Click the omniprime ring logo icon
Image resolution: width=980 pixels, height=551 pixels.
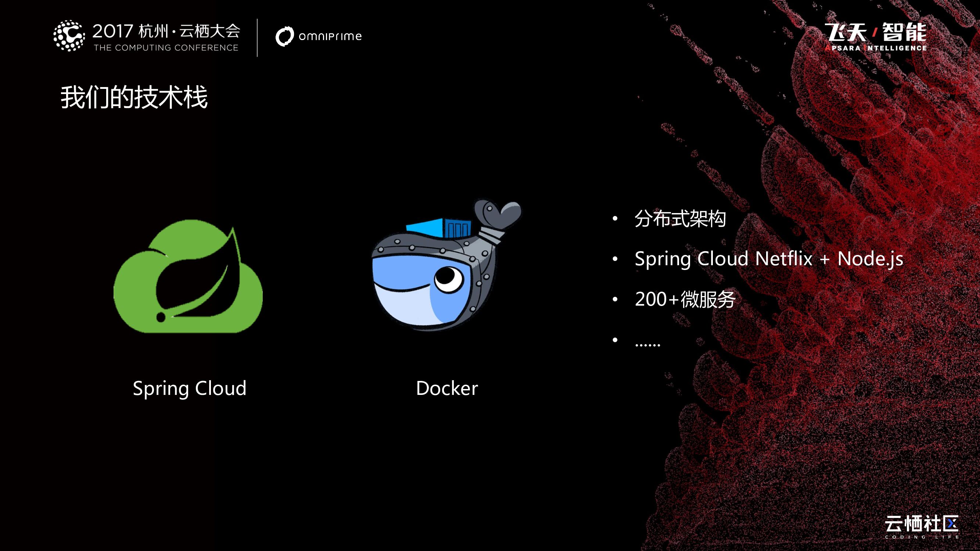(284, 36)
